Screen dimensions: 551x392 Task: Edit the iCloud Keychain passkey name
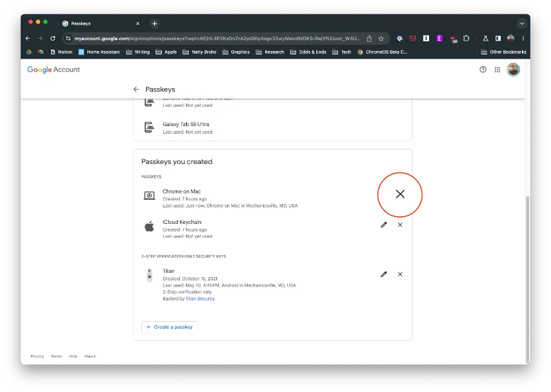[x=384, y=225]
